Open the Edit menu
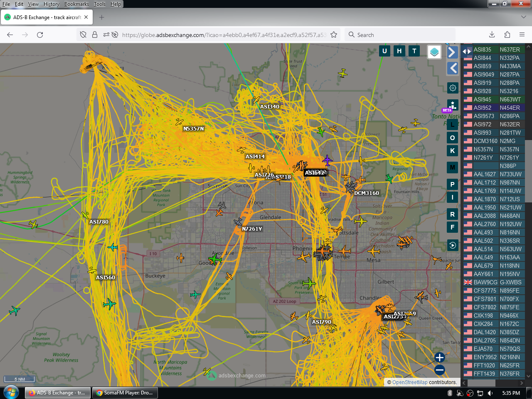532x399 pixels. (x=19, y=4)
